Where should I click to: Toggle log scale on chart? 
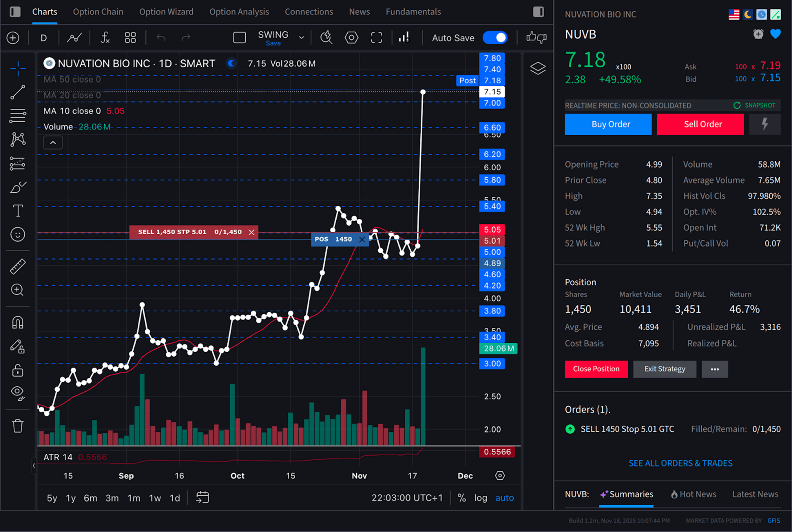pyautogui.click(x=481, y=498)
